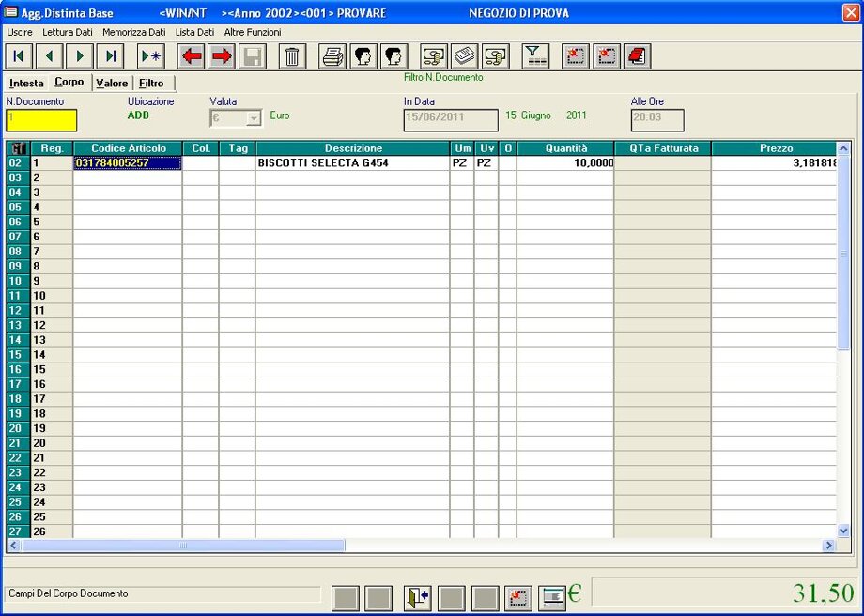The image size is (864, 616).
Task: Select the Filtro tab
Action: (151, 84)
